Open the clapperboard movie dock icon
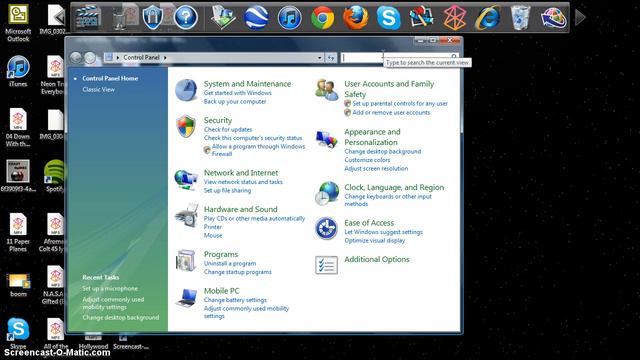Screen dimensions: 640x360 pos(88,18)
